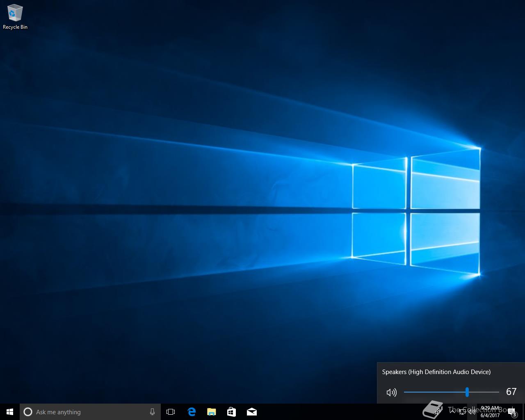
Task: Click the Cortana circle icon
Action: pyautogui.click(x=28, y=412)
